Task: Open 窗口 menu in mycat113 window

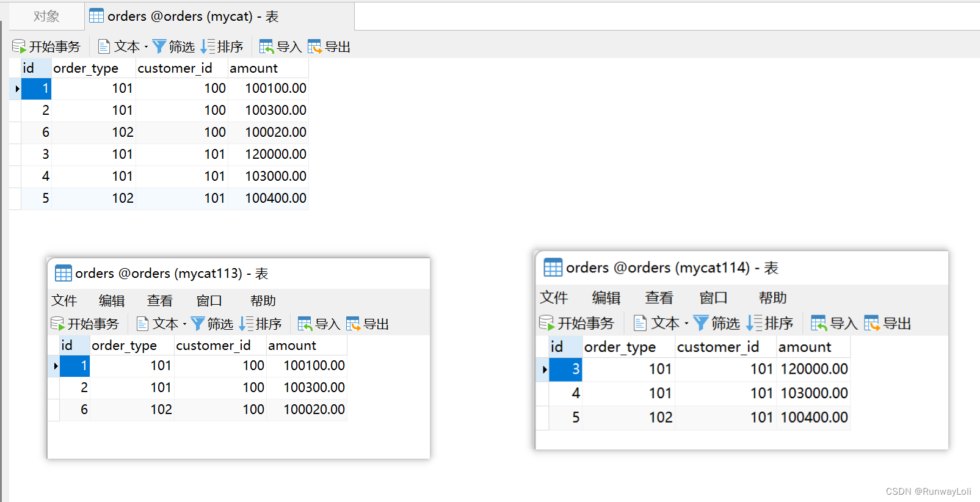Action: point(209,300)
